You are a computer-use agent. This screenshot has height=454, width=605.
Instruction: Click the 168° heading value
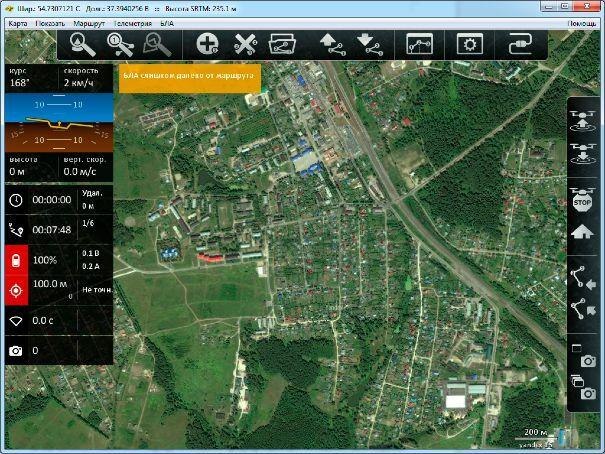pyautogui.click(x=19, y=83)
